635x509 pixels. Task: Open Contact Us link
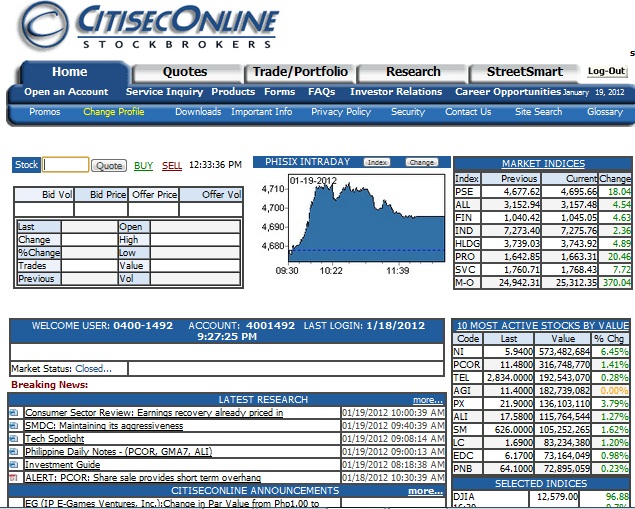(468, 112)
